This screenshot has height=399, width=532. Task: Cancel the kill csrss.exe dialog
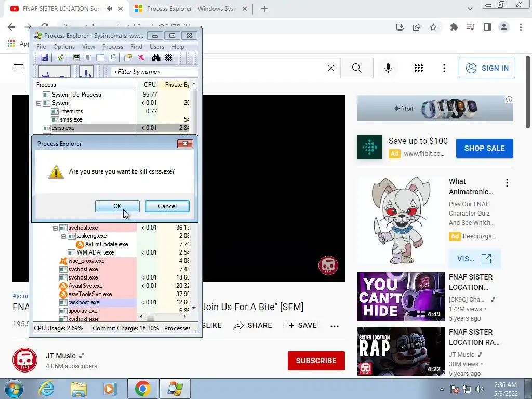[x=167, y=206]
